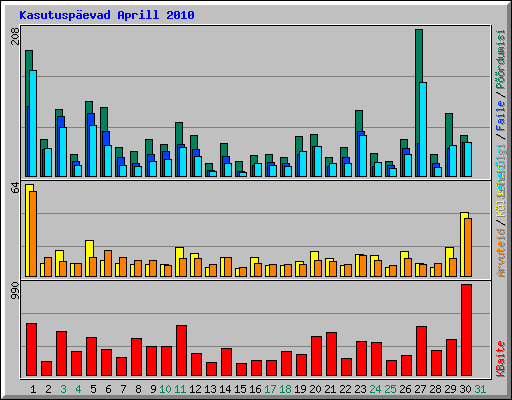Click the cyan bar for day 1
This screenshot has height=400, width=512.
33,123
